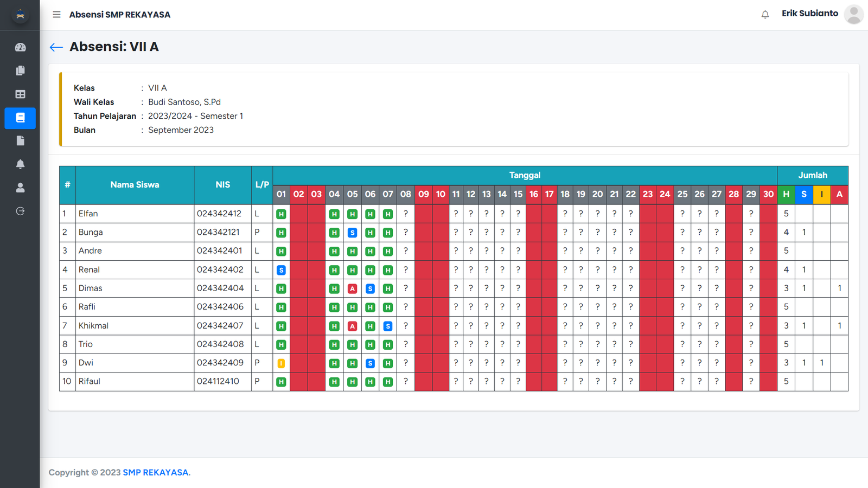Click Elfan's question mark on date 08
This screenshot has height=488, width=868.
tap(405, 214)
